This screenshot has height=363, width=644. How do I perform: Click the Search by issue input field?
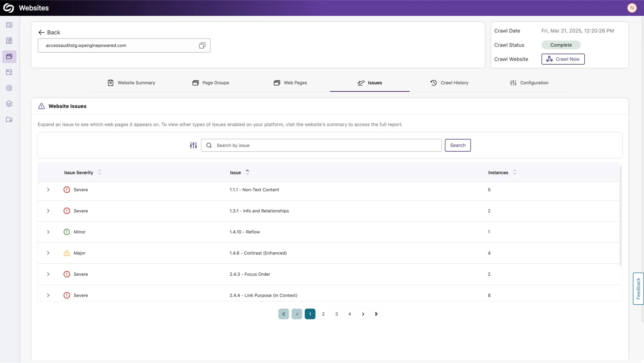tap(325, 145)
